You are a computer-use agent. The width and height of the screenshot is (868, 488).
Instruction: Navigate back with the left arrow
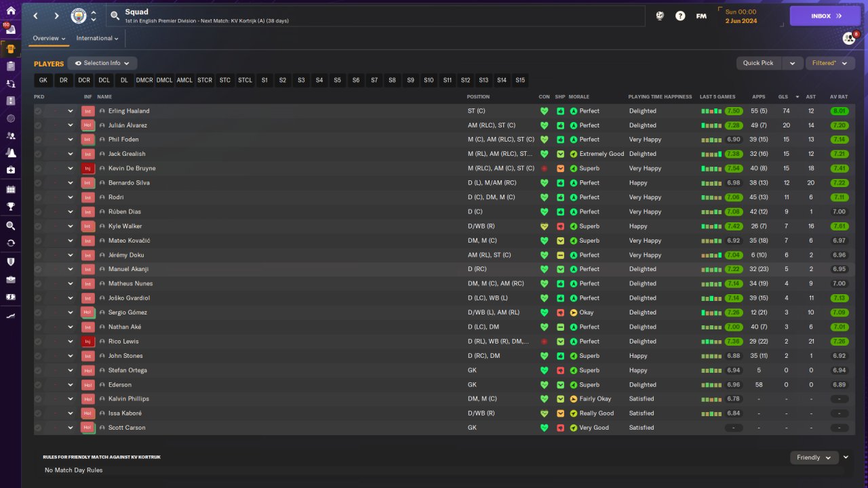(x=36, y=16)
